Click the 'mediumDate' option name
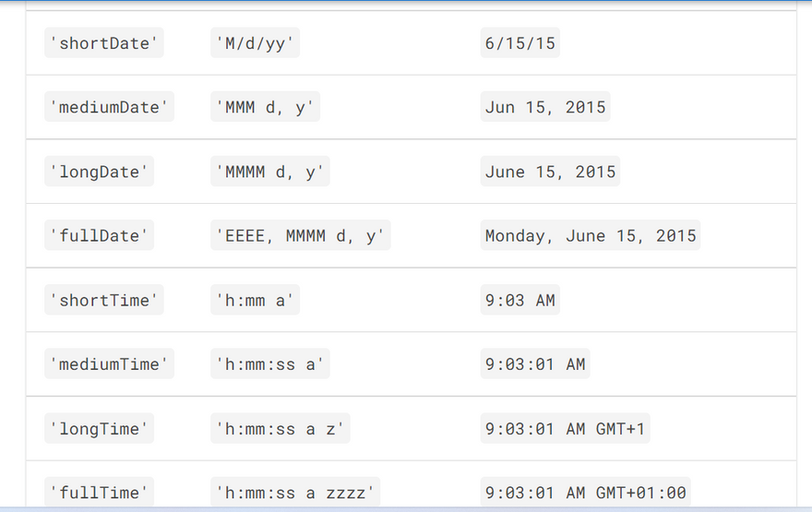 point(109,107)
